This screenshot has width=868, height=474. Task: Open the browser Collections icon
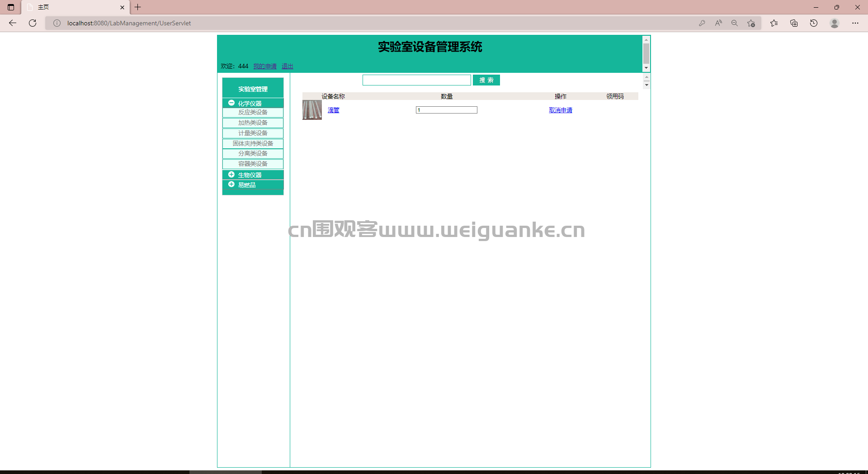[x=794, y=23]
